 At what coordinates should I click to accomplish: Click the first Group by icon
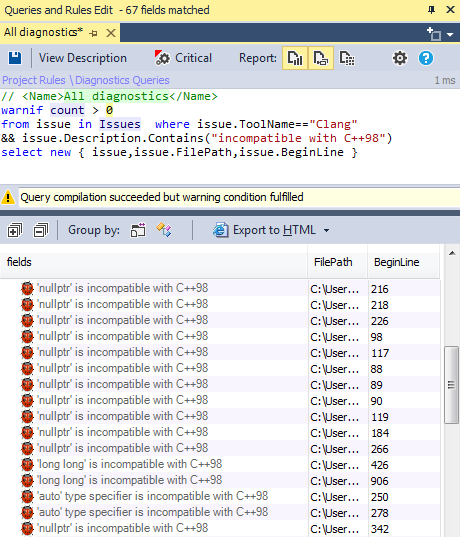point(138,230)
